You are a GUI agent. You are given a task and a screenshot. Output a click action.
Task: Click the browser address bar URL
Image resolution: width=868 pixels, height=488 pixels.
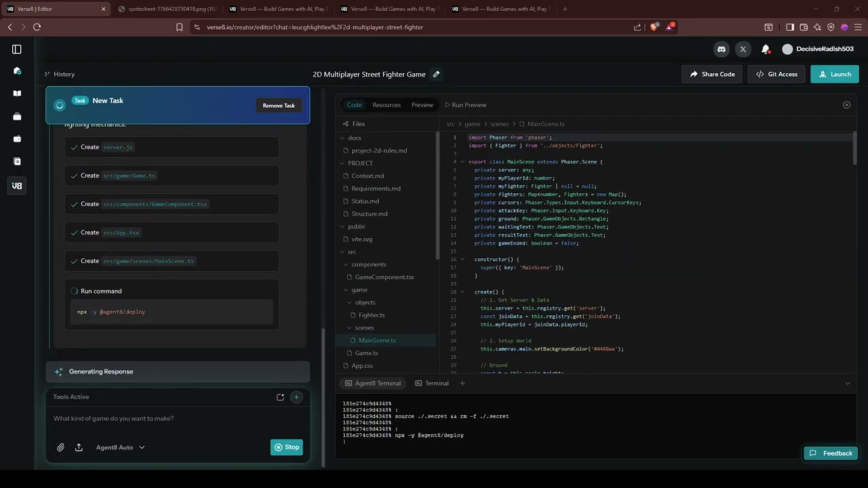315,27
